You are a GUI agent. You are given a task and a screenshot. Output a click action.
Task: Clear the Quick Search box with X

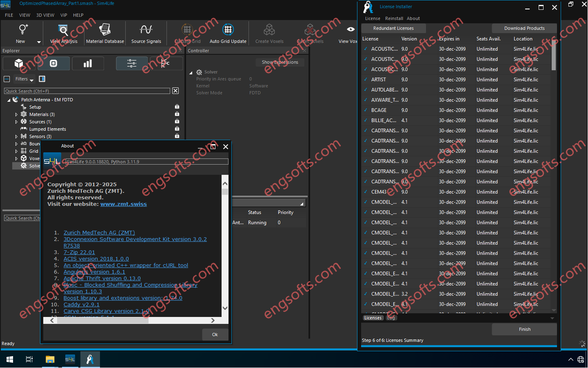175,91
